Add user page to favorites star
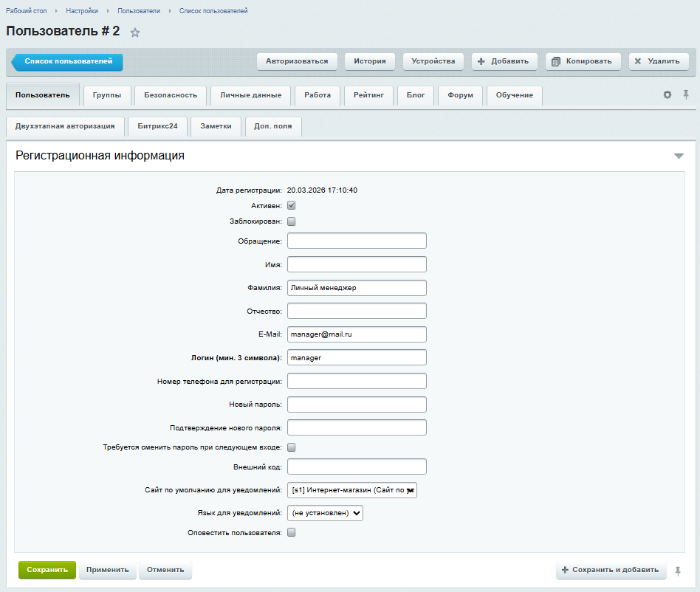 tap(135, 32)
